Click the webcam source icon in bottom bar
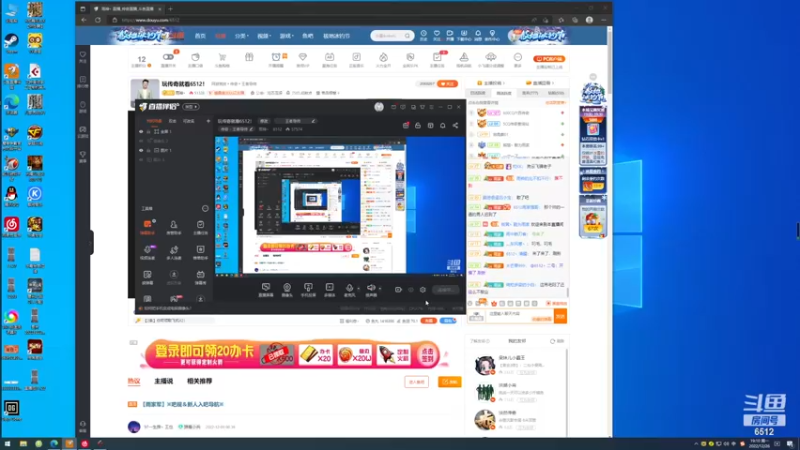Screen dimensions: 800x450 pyautogui.click(x=287, y=288)
